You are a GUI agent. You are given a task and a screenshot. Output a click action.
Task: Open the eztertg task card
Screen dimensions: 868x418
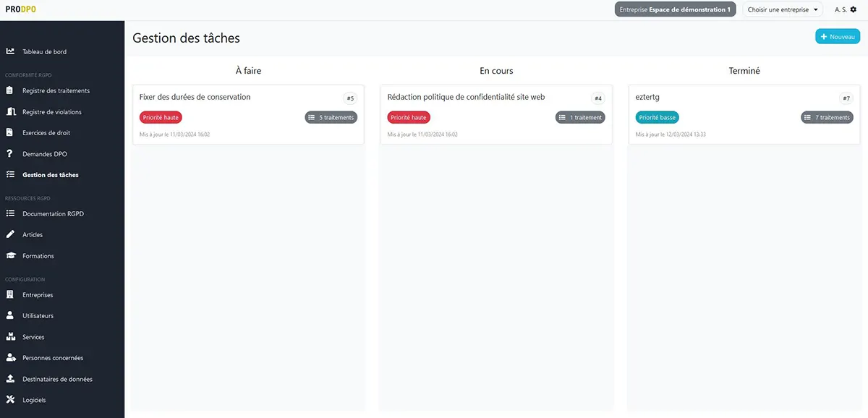click(x=744, y=115)
